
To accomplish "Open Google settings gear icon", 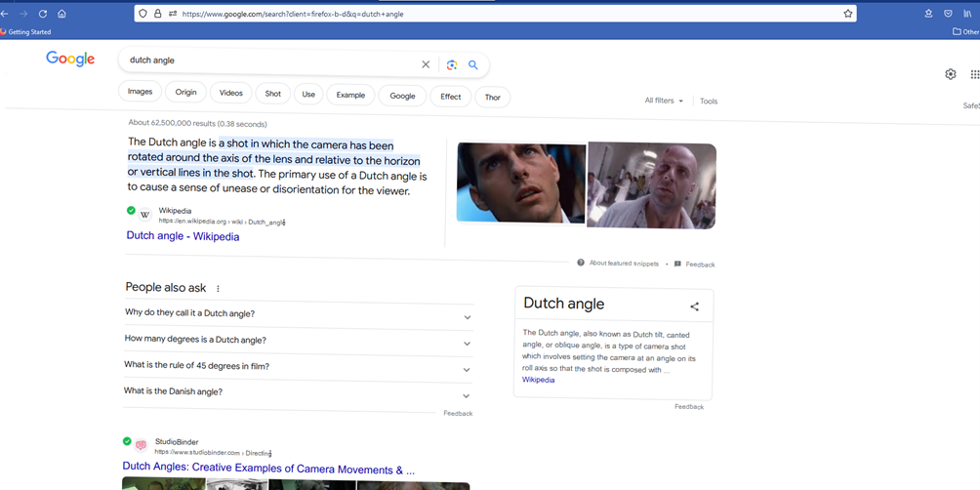I will pyautogui.click(x=951, y=74).
